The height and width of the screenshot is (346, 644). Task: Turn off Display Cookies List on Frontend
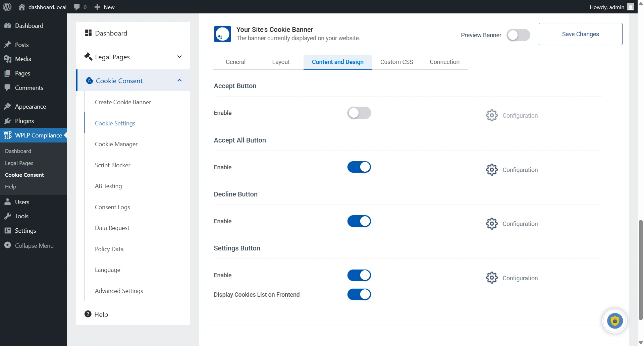(x=359, y=294)
